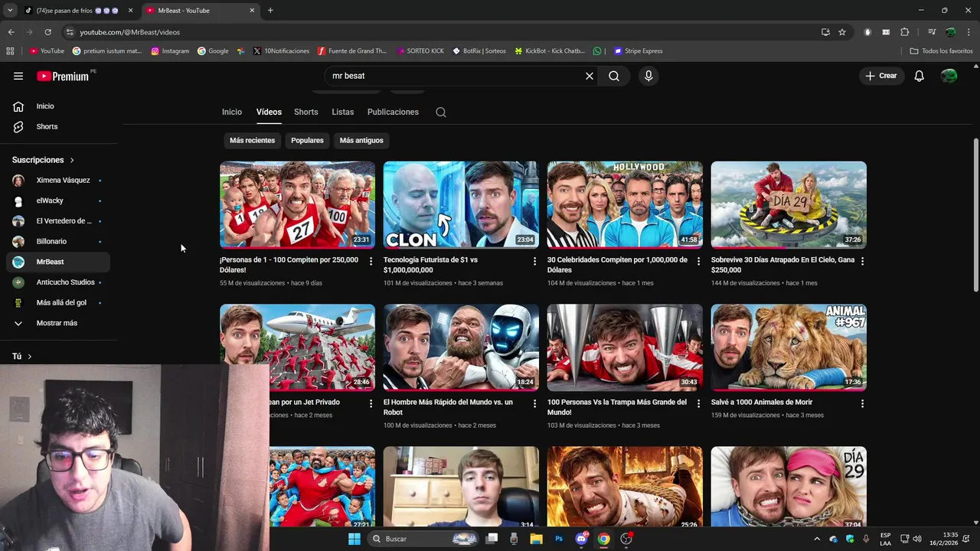This screenshot has height=551, width=980.
Task: Open options for 30 Celebridades video
Action: point(698,261)
